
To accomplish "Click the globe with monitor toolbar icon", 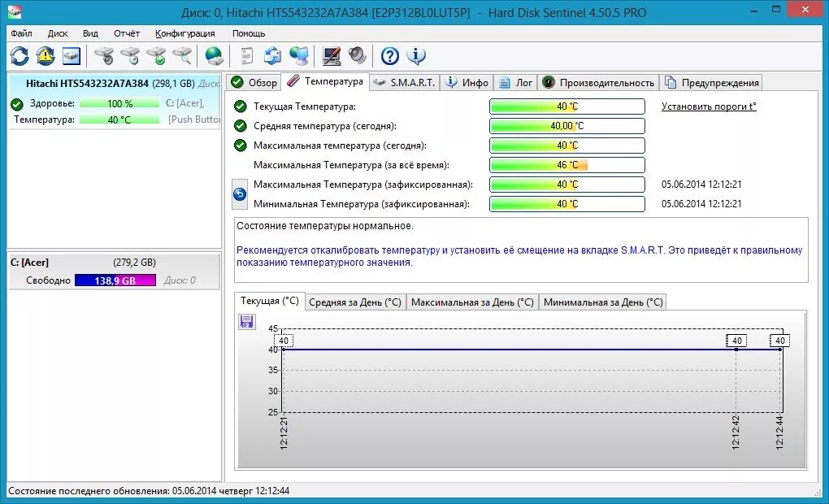I will 299,55.
